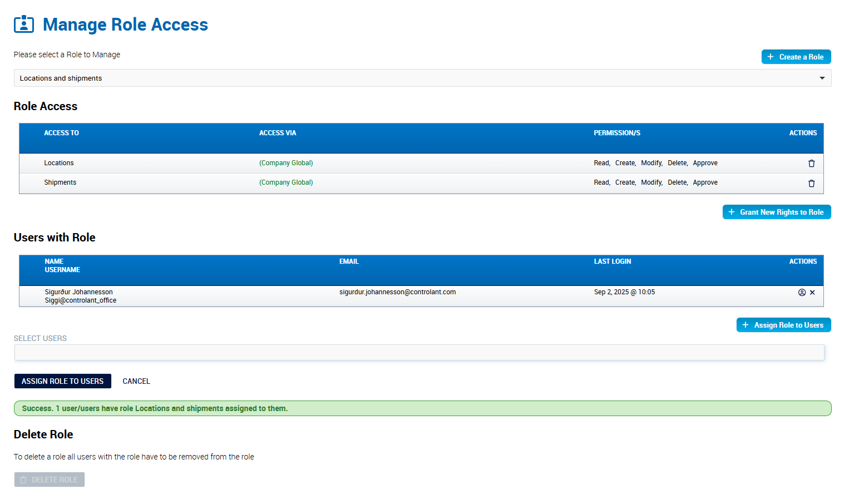Click the green success message banner
854x504 pixels.
[x=422, y=408]
